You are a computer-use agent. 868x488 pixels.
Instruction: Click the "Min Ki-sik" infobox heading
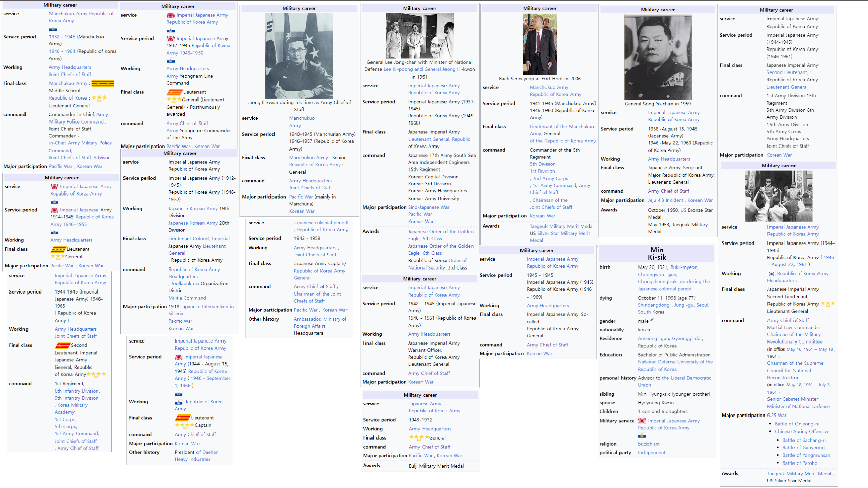click(657, 254)
